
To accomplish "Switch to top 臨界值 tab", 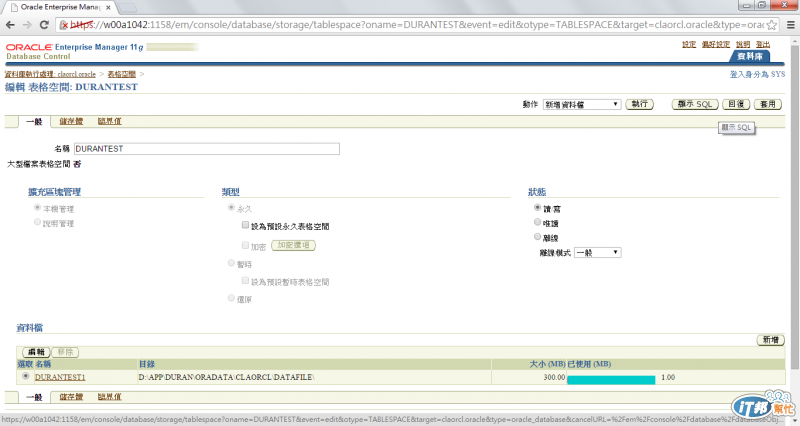I will [109, 121].
